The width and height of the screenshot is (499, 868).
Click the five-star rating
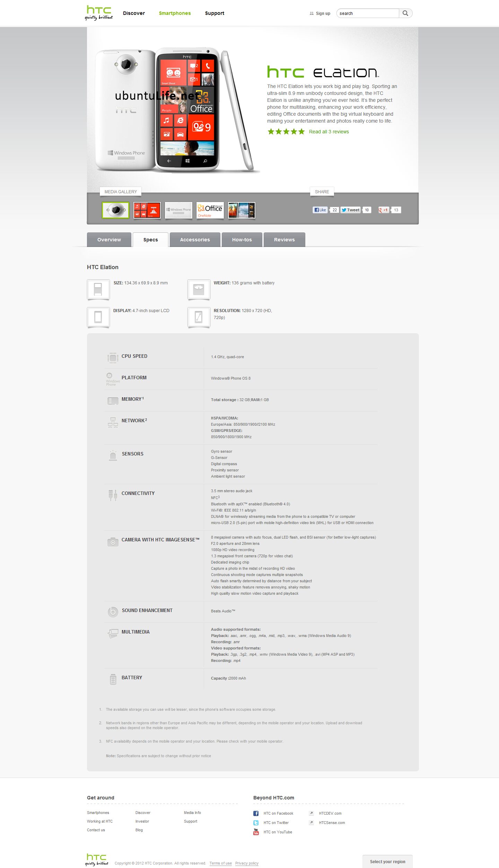pyautogui.click(x=286, y=132)
